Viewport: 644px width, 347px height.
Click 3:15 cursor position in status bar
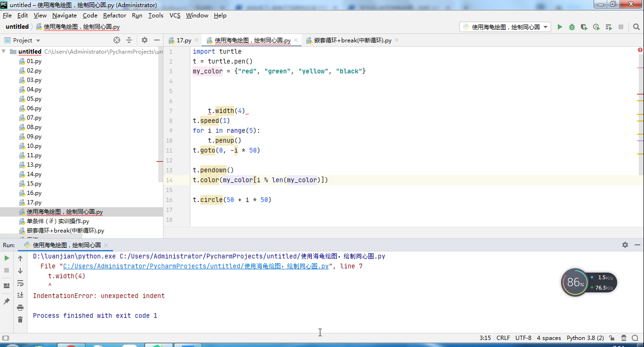click(x=485, y=338)
